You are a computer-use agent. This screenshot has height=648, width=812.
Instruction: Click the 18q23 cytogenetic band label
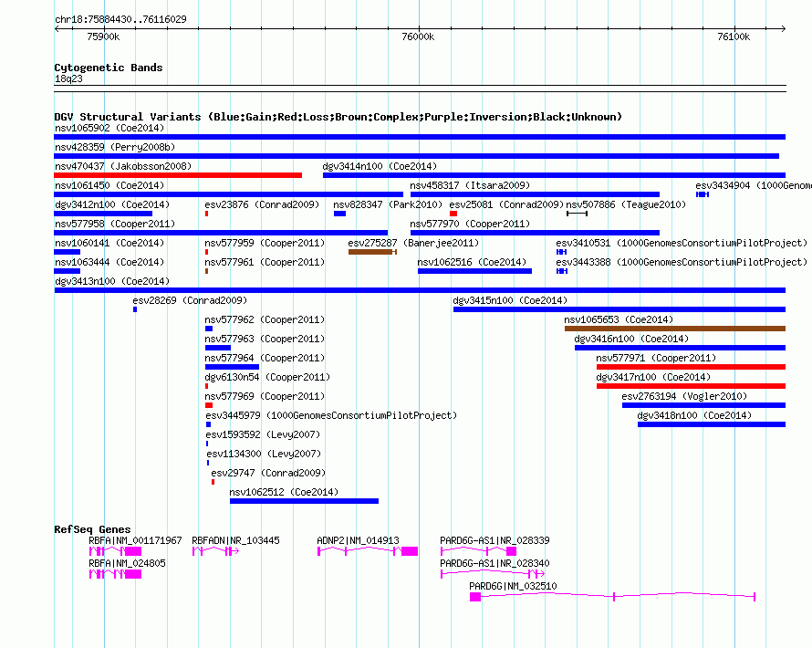coord(68,78)
